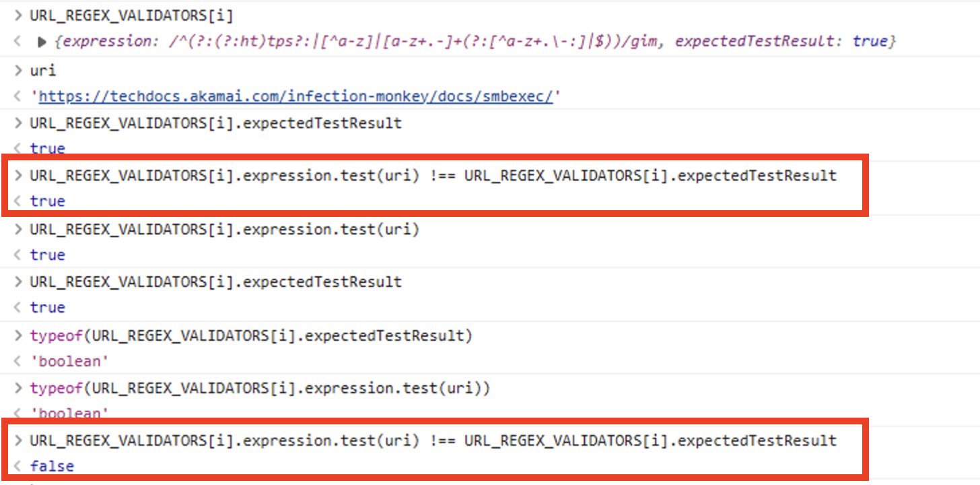Click the output arrow beside first true result

click(17, 148)
